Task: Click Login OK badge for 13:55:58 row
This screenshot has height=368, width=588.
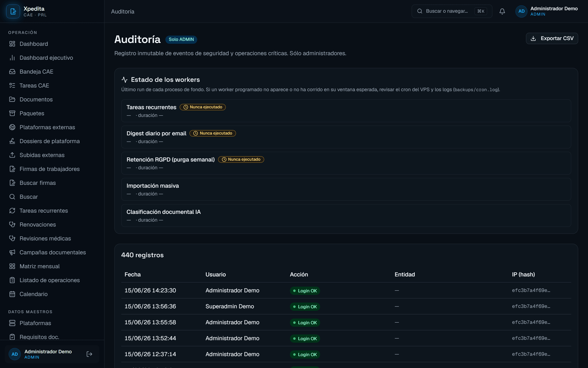Action: pyautogui.click(x=305, y=322)
